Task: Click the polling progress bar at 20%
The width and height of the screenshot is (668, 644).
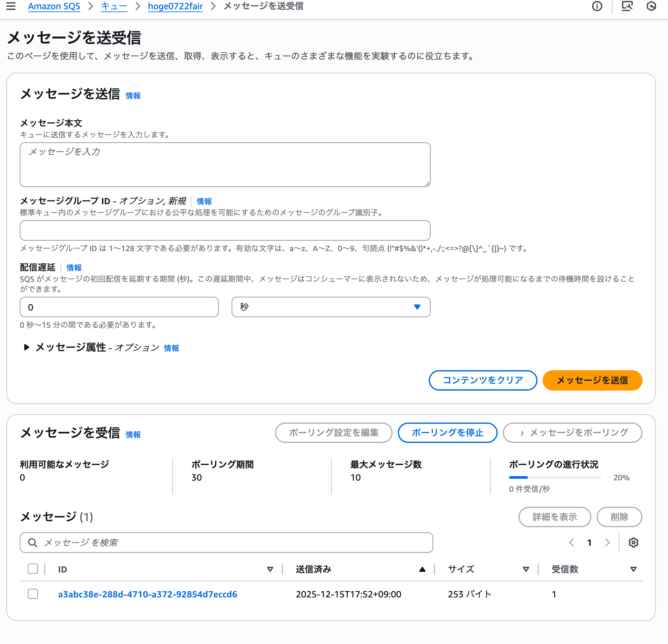Action: point(554,477)
